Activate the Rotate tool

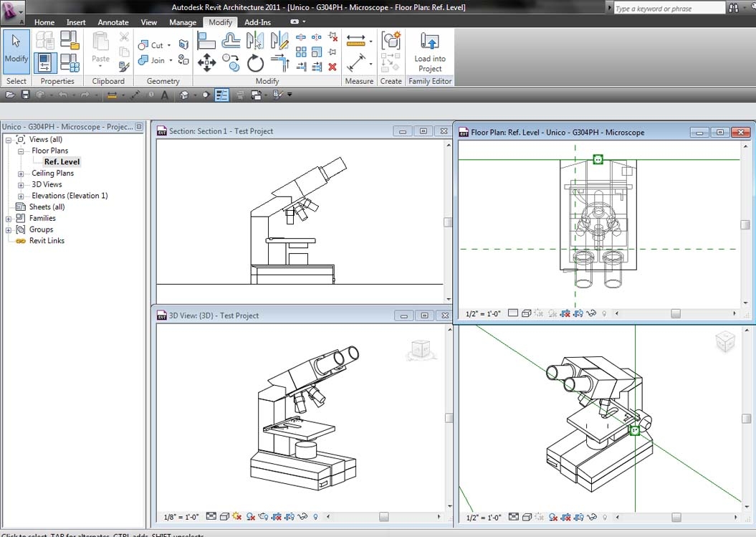click(x=255, y=63)
